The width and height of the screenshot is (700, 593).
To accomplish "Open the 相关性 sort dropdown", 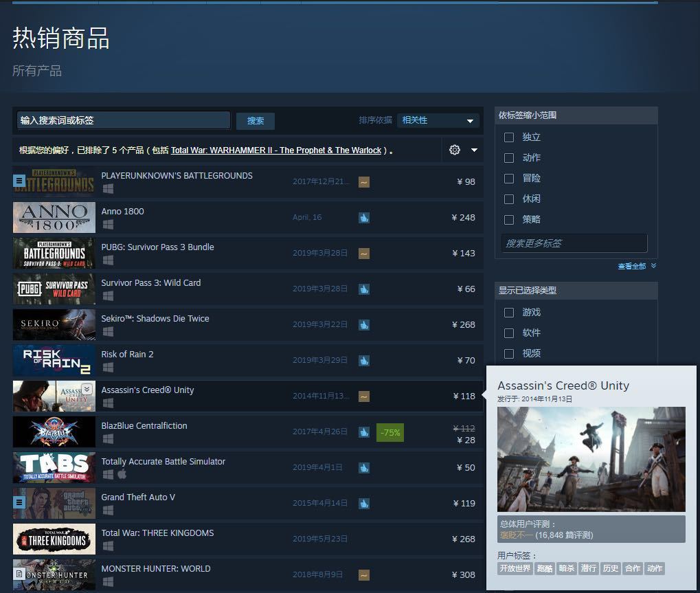I will pyautogui.click(x=438, y=120).
